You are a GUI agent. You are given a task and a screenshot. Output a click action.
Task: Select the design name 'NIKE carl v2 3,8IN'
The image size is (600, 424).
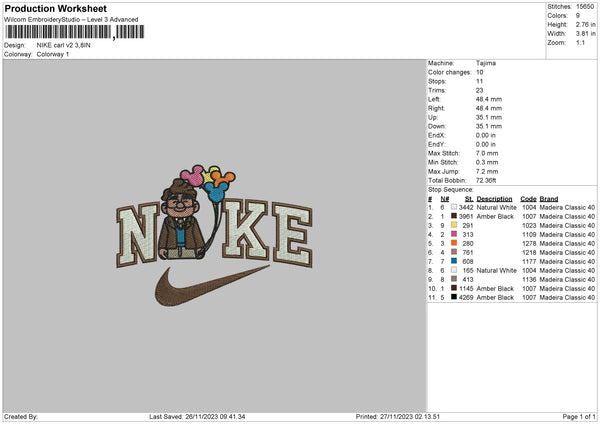(64, 45)
